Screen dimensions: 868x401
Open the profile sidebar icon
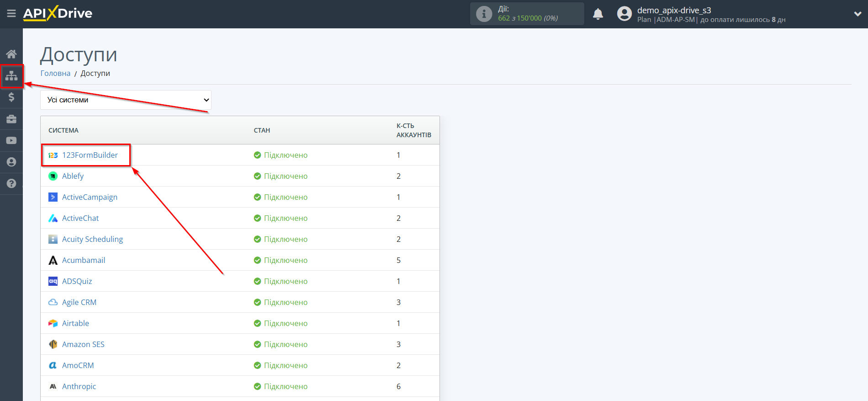(11, 162)
